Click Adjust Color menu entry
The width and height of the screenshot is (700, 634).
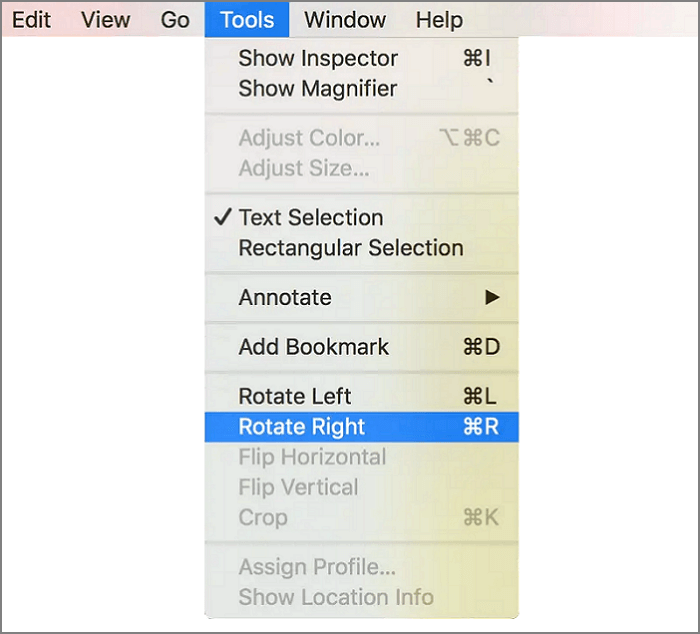[309, 138]
